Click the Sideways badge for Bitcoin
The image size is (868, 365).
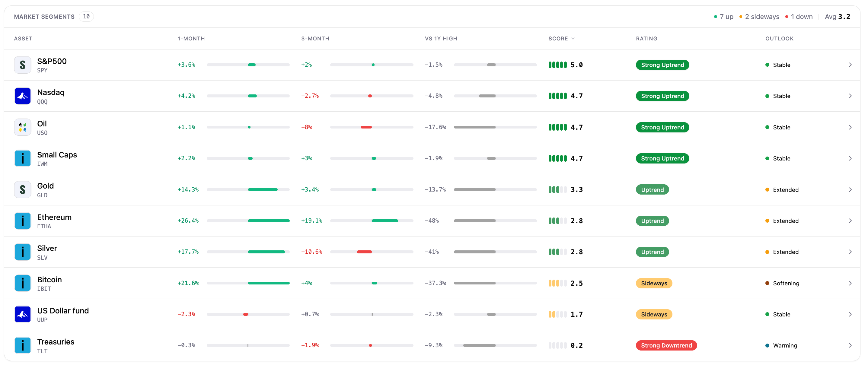coord(654,283)
